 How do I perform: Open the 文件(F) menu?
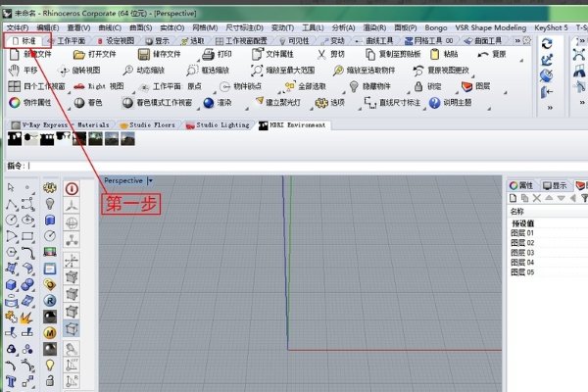click(17, 27)
